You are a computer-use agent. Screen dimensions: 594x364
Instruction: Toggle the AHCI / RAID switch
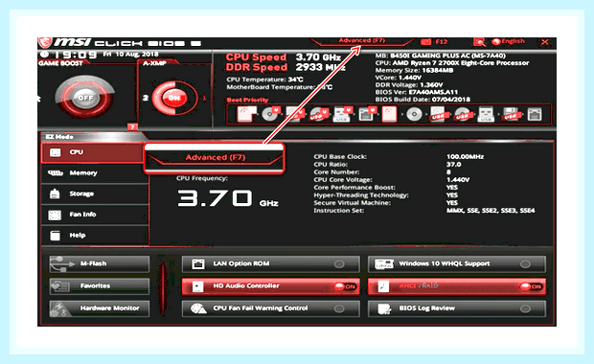tap(456, 286)
